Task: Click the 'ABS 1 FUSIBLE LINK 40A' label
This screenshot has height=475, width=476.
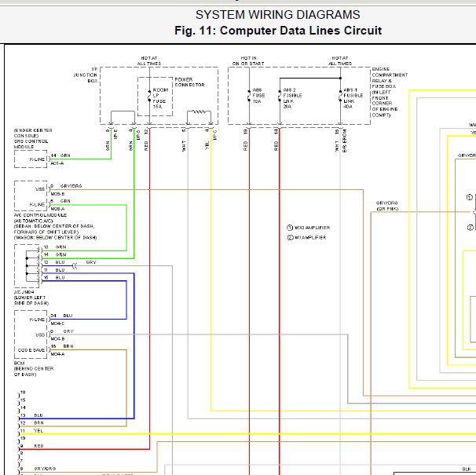Action: click(353, 98)
